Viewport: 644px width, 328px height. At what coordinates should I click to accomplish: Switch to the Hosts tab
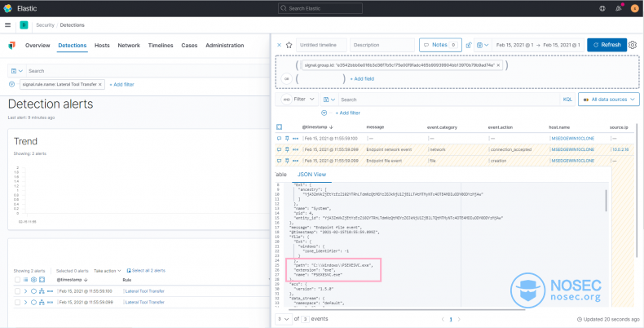[x=102, y=46]
